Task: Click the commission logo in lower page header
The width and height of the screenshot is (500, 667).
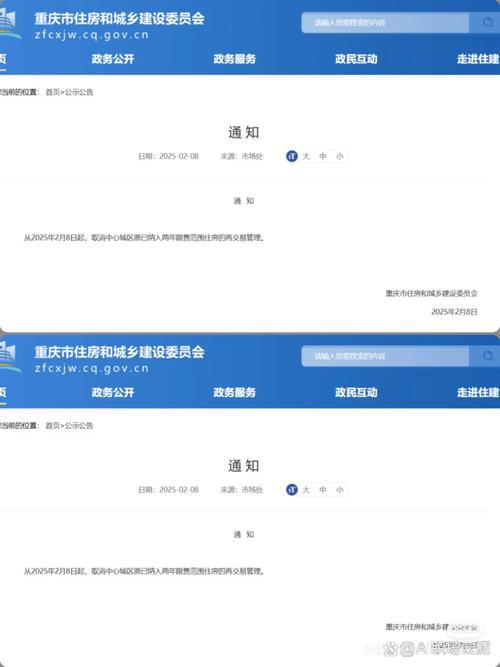Action: click(9, 357)
